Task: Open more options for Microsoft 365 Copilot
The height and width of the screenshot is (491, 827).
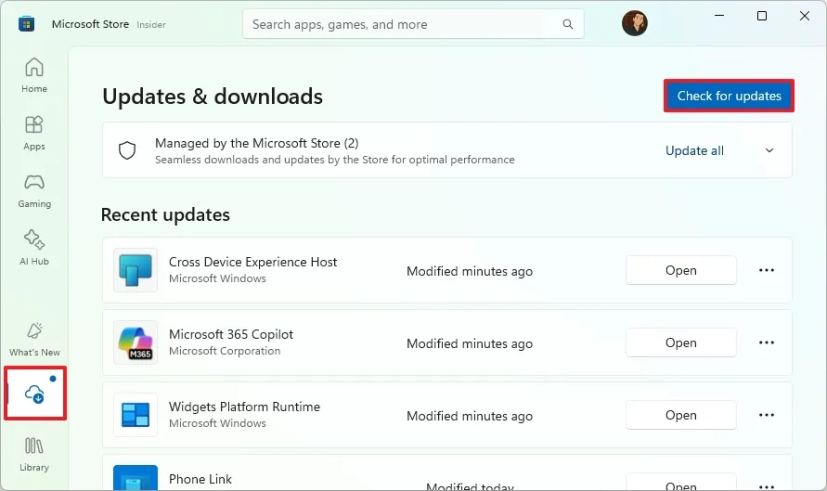Action: 766,342
